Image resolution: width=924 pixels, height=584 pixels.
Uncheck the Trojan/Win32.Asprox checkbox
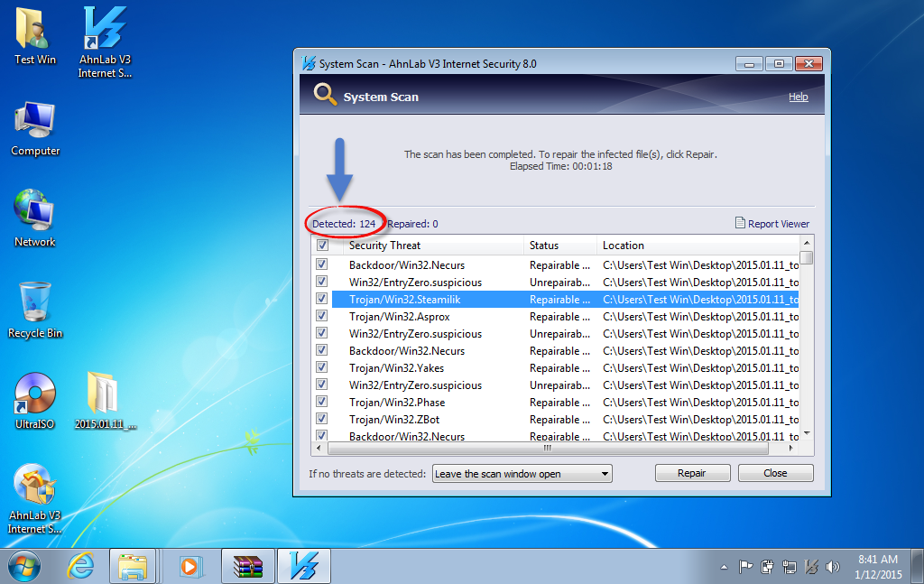pos(322,316)
